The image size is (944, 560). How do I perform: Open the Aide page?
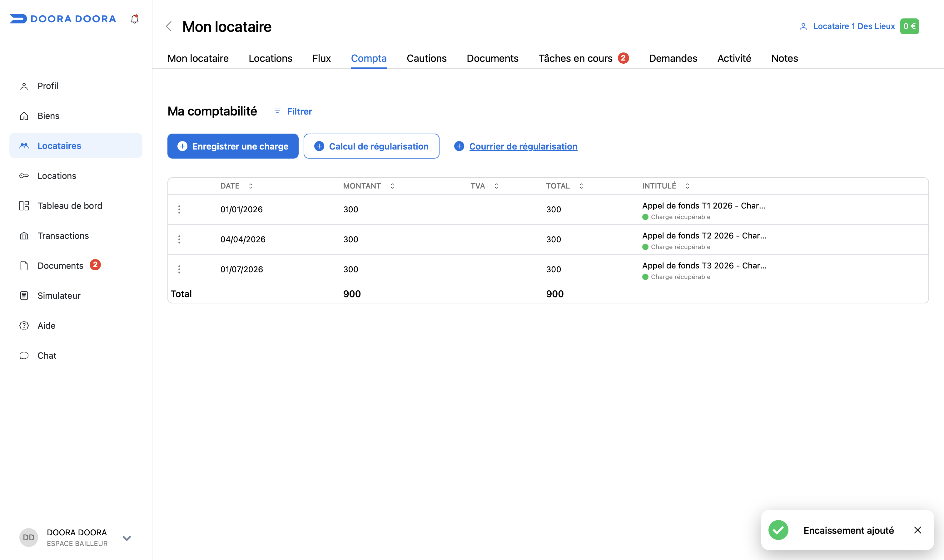click(76, 325)
